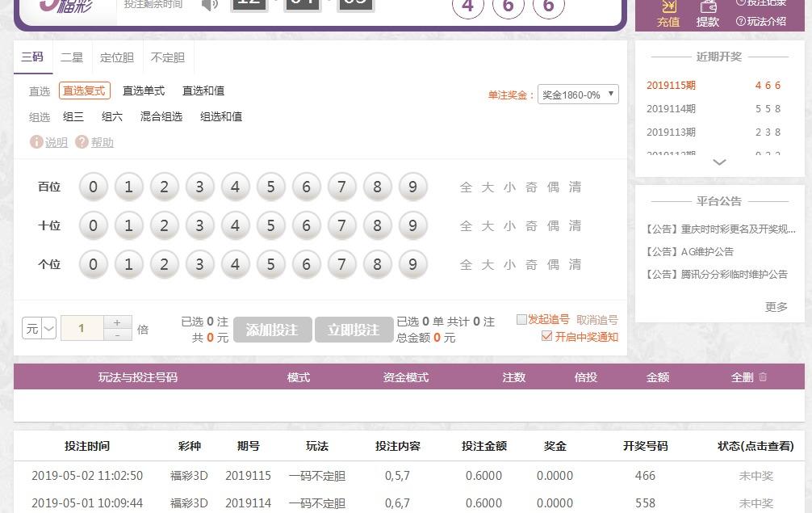Click the 添加投注 button
The image size is (812, 513).
tap(272, 330)
